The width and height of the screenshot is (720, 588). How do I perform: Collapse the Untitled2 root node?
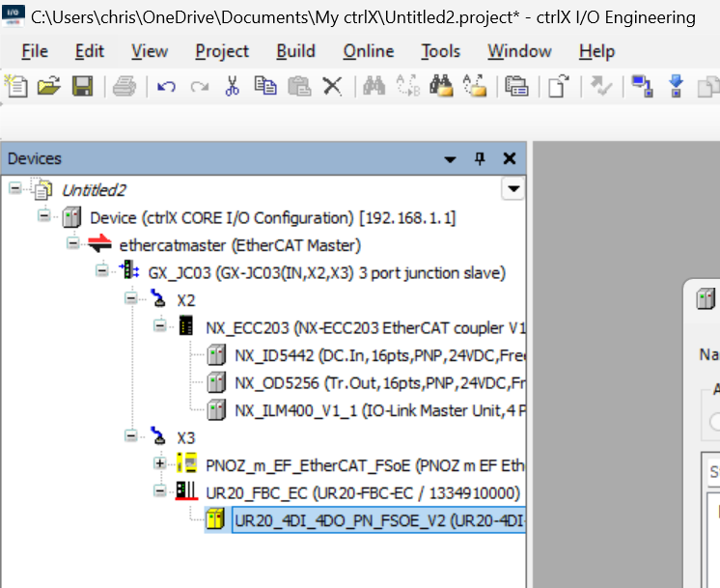click(x=15, y=188)
